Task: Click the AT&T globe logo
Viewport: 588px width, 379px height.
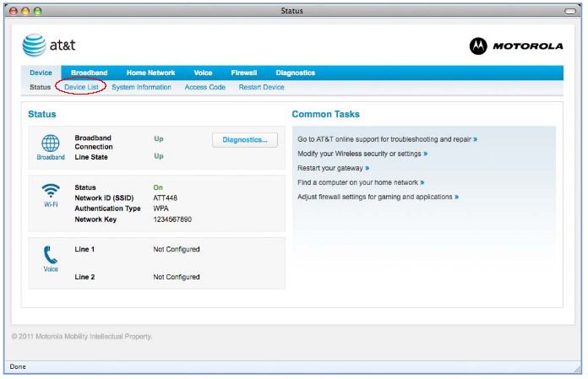Action: 34,45
